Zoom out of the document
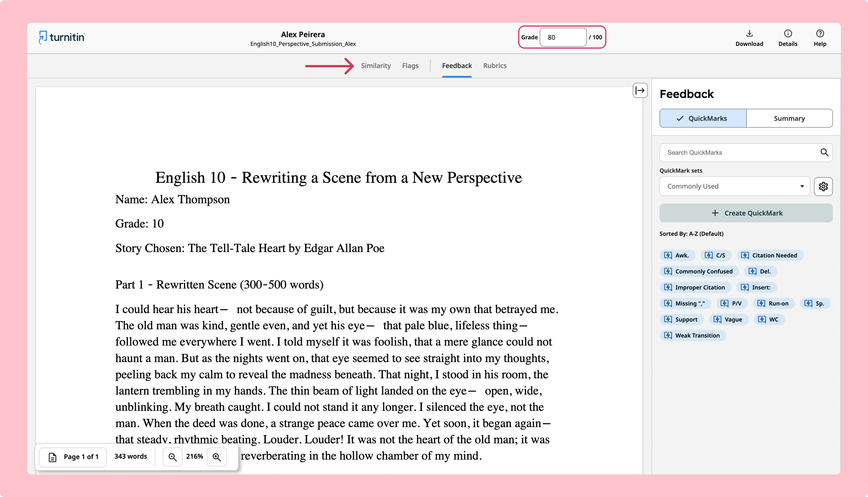The image size is (868, 497). point(173,457)
